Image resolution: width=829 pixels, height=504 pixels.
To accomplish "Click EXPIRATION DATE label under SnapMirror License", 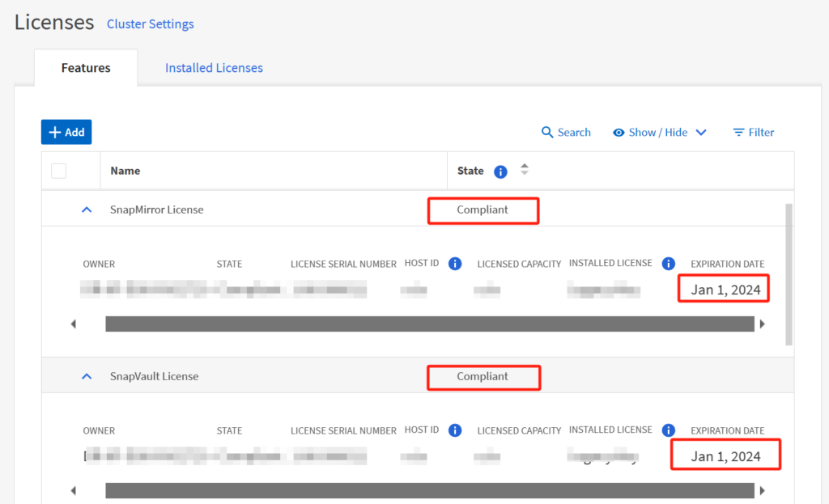I will [728, 265].
